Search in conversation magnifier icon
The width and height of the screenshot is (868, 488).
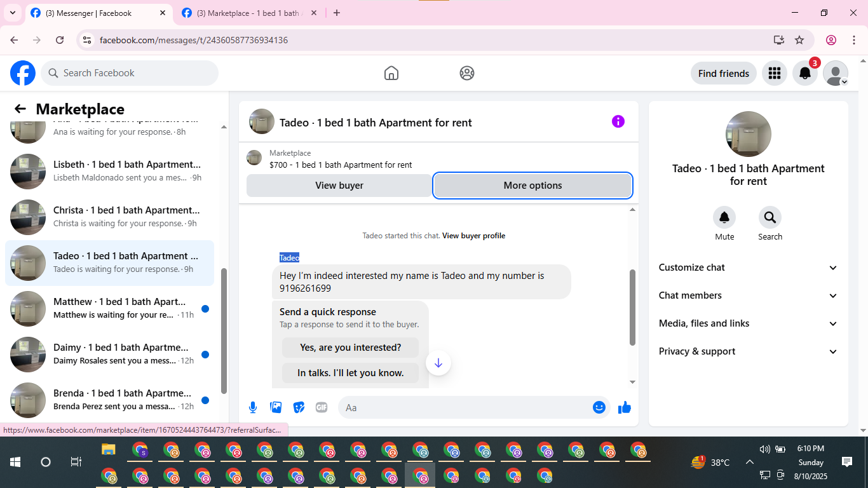pyautogui.click(x=770, y=218)
